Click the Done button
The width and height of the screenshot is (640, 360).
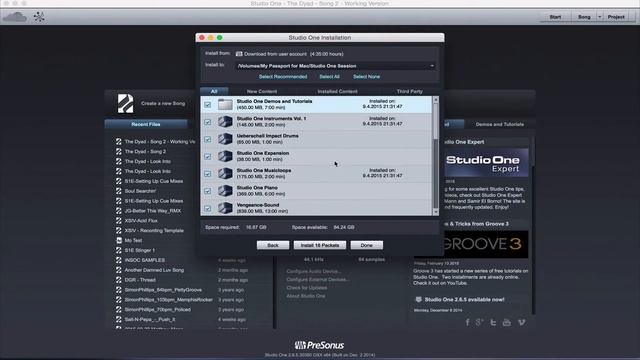(x=367, y=245)
